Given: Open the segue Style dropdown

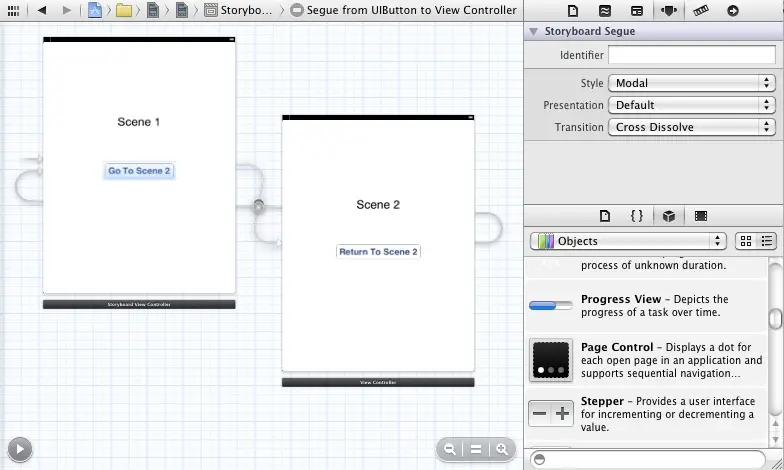Looking at the screenshot, I should point(693,83).
